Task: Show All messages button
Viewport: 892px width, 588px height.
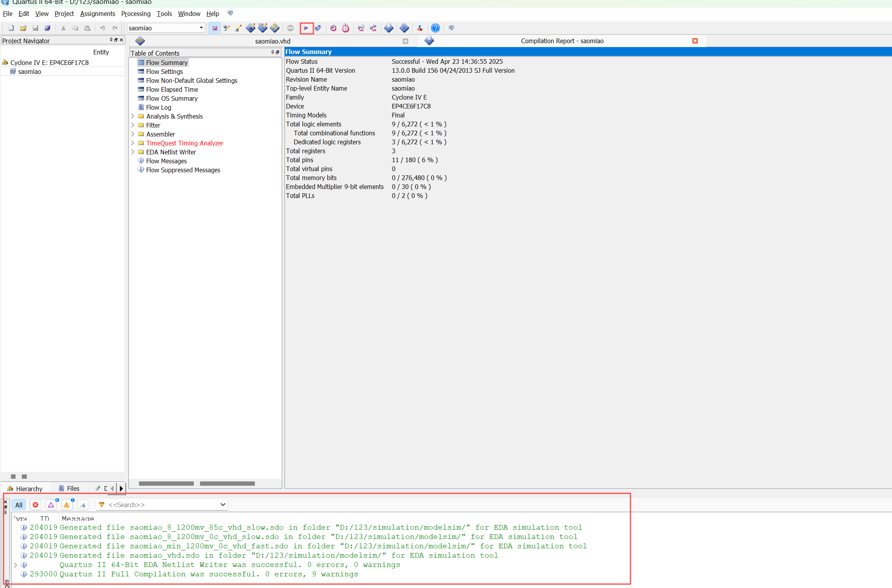Action: [19, 505]
